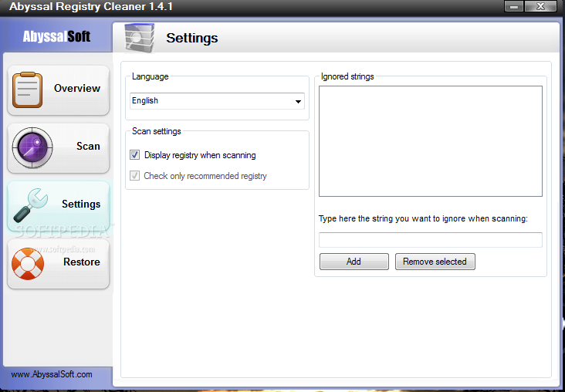Click the Check only recommended registry checkbox
Screen dimensions: 565x392
[135, 176]
